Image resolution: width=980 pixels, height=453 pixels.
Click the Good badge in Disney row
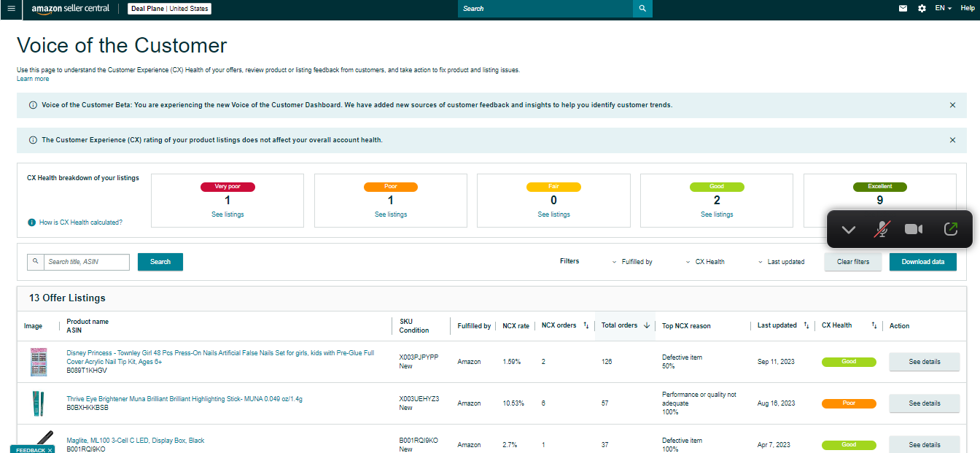pyautogui.click(x=849, y=362)
